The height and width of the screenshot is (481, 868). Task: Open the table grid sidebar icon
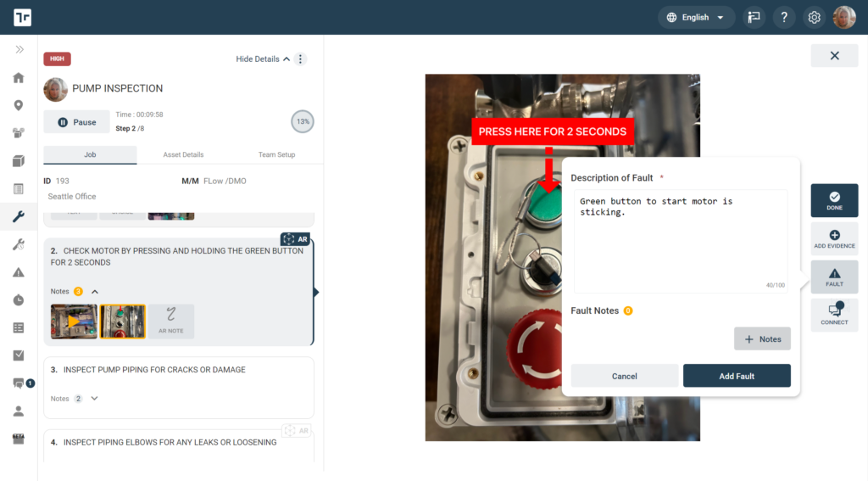pyautogui.click(x=19, y=328)
